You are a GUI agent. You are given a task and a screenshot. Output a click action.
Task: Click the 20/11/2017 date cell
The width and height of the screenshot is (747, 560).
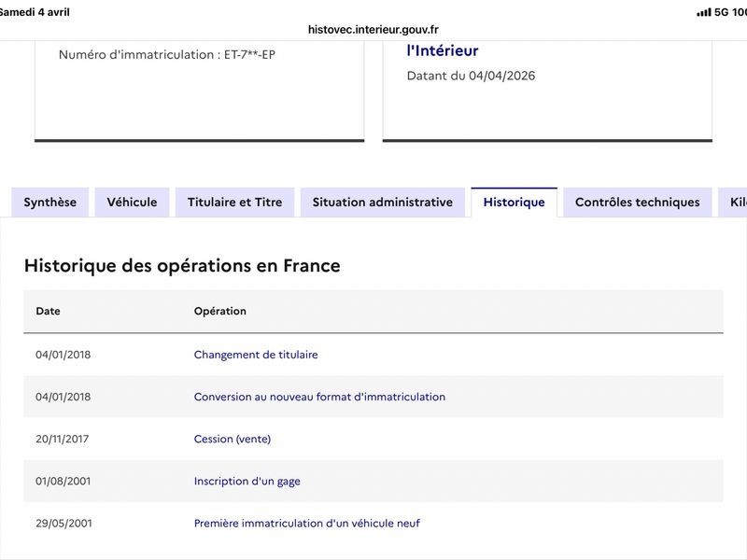[x=63, y=439]
